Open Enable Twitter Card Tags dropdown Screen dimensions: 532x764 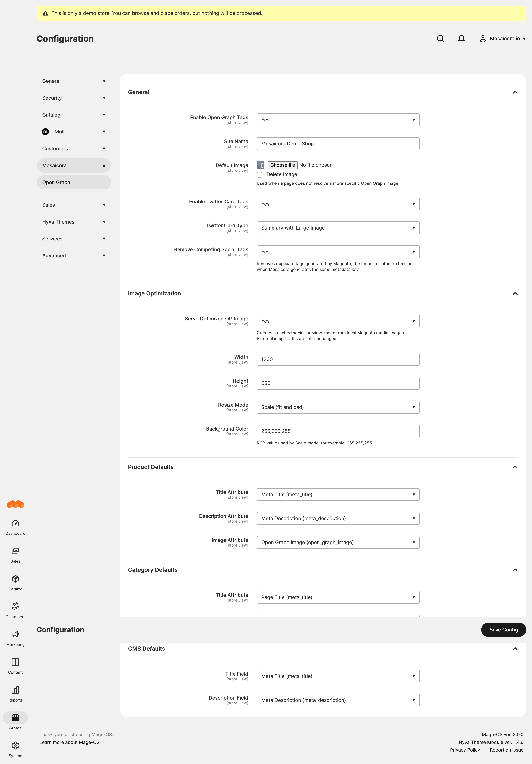point(338,204)
